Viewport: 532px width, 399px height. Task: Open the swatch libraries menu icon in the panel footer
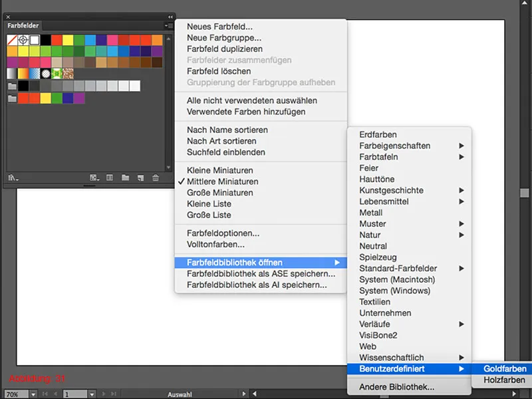pos(13,178)
